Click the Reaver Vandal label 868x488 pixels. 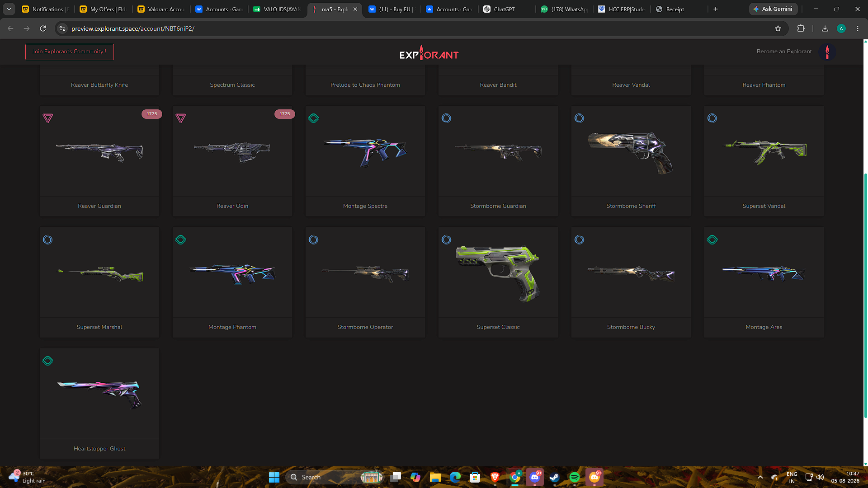pos(631,85)
